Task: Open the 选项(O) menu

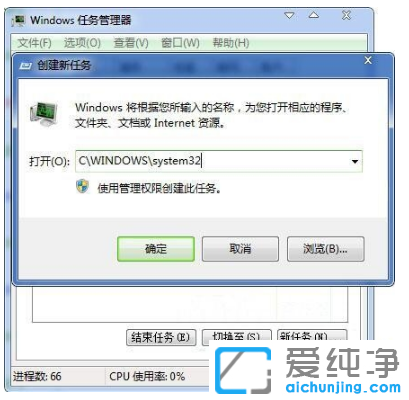Action: (x=82, y=43)
